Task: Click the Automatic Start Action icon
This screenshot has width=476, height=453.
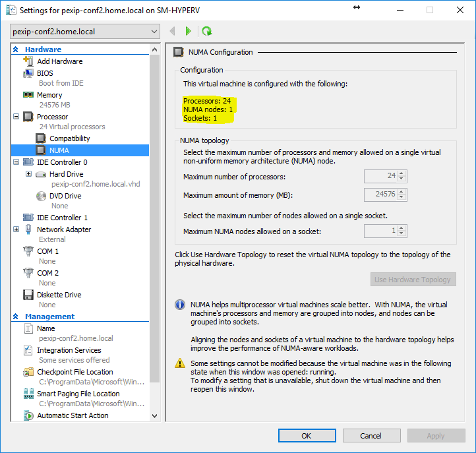Action: (28, 415)
